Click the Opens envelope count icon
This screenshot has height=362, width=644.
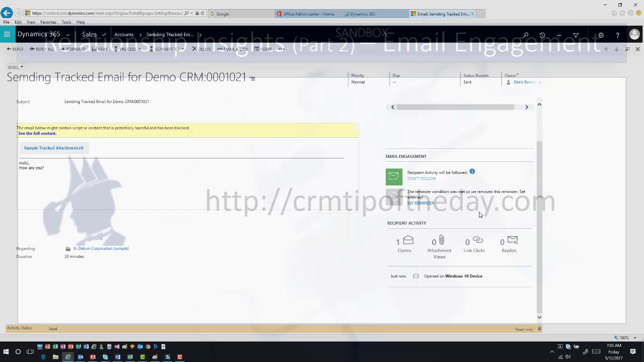pyautogui.click(x=408, y=240)
